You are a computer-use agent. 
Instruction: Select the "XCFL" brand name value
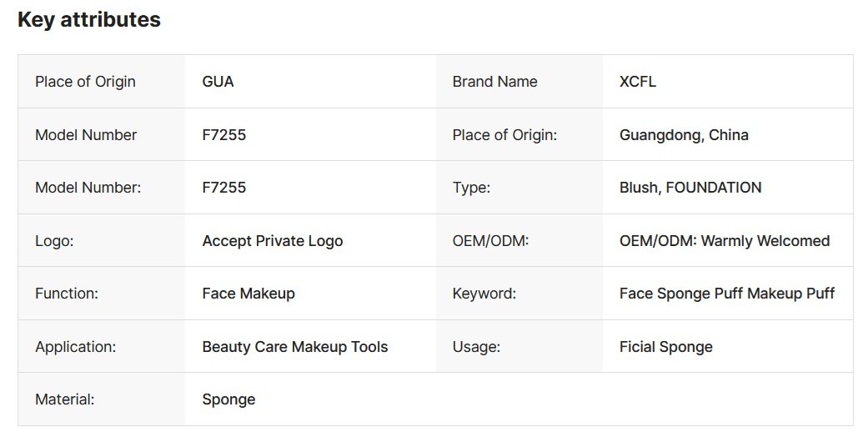(x=638, y=82)
